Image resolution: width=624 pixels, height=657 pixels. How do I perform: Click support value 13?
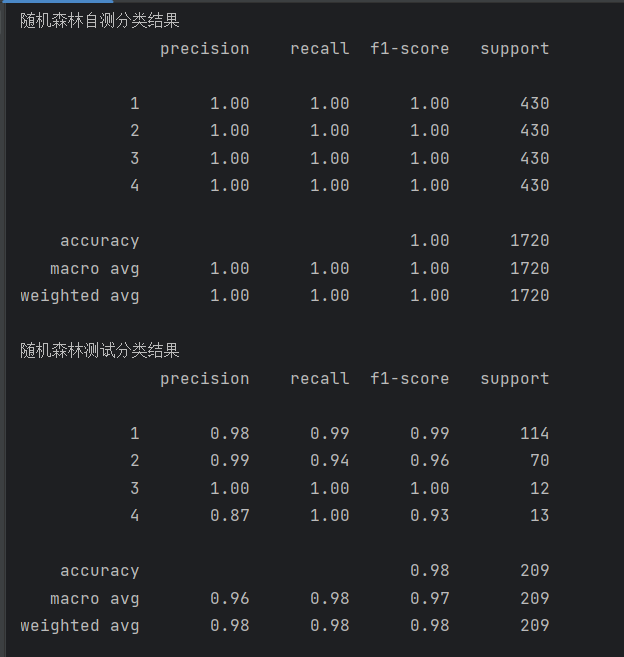[x=539, y=516]
